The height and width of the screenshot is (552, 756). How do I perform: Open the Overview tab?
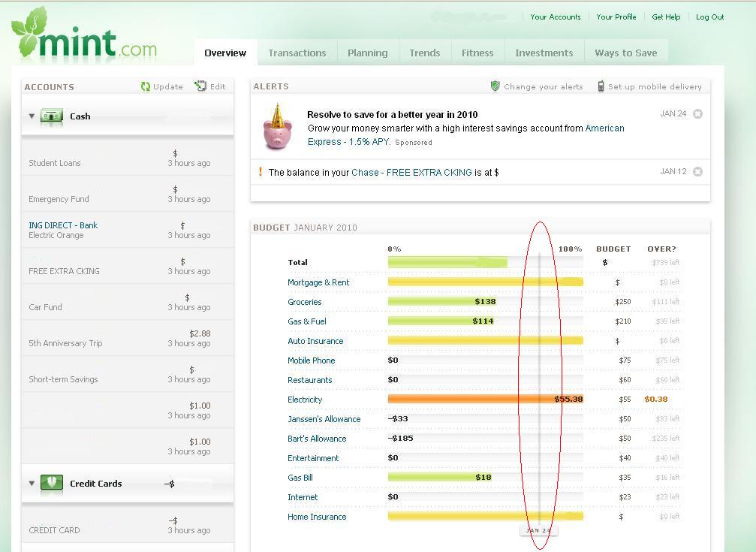tap(225, 53)
